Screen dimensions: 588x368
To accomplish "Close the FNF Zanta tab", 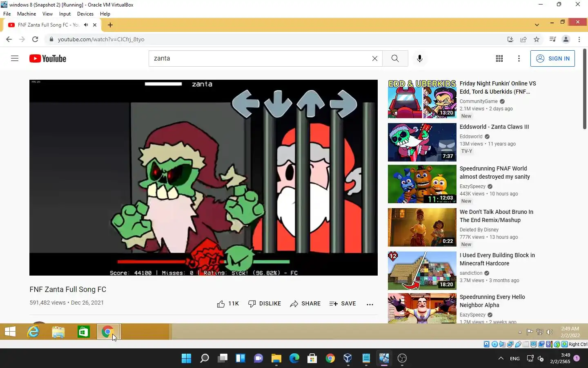I will click(x=95, y=25).
